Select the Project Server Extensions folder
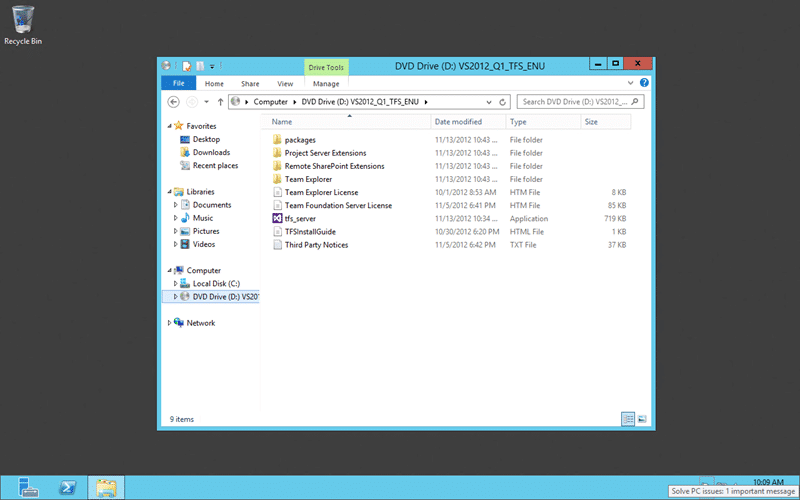 click(319, 153)
